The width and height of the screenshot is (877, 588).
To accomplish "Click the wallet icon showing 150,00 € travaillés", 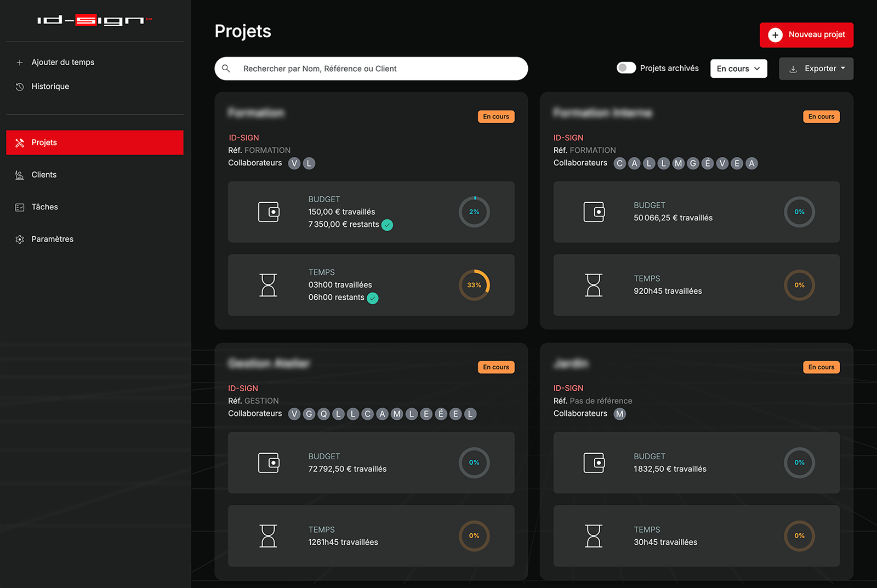I will click(x=269, y=212).
